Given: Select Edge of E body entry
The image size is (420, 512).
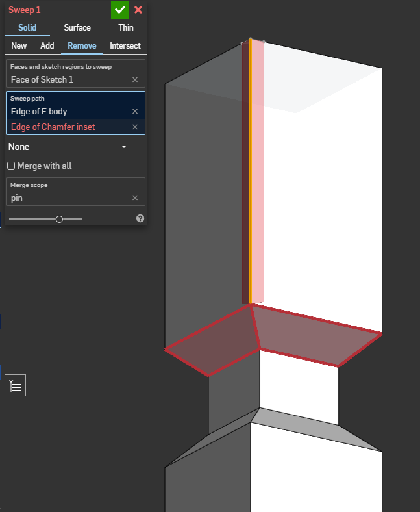Looking at the screenshot, I should (39, 111).
